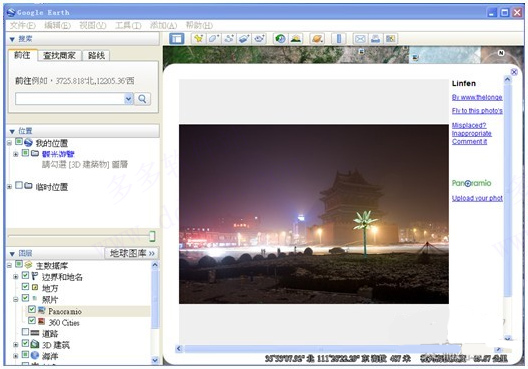Click the 地球图库 button
The image size is (528, 369).
point(132,253)
